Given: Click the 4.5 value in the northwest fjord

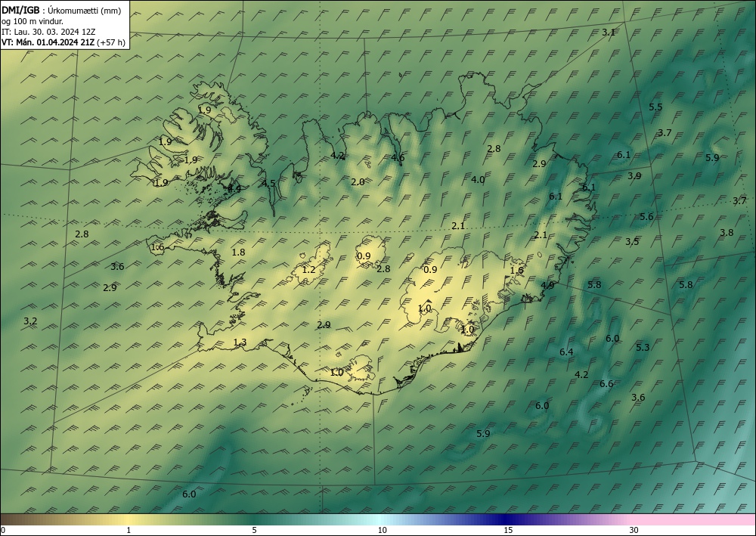Looking at the screenshot, I should (x=268, y=183).
